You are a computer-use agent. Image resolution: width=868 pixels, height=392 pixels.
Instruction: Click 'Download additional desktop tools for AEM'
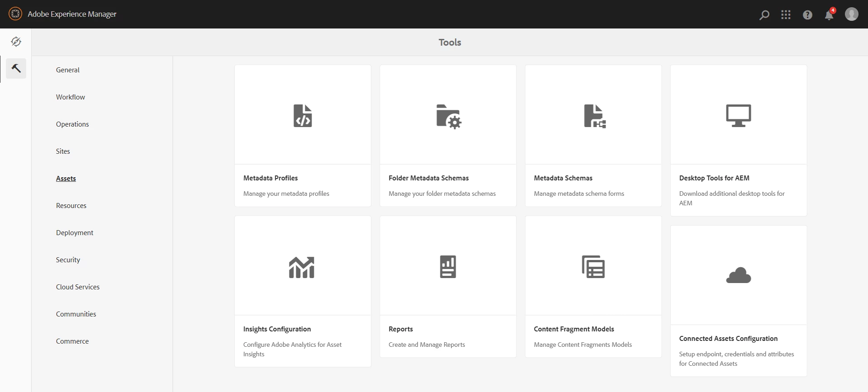point(732,198)
